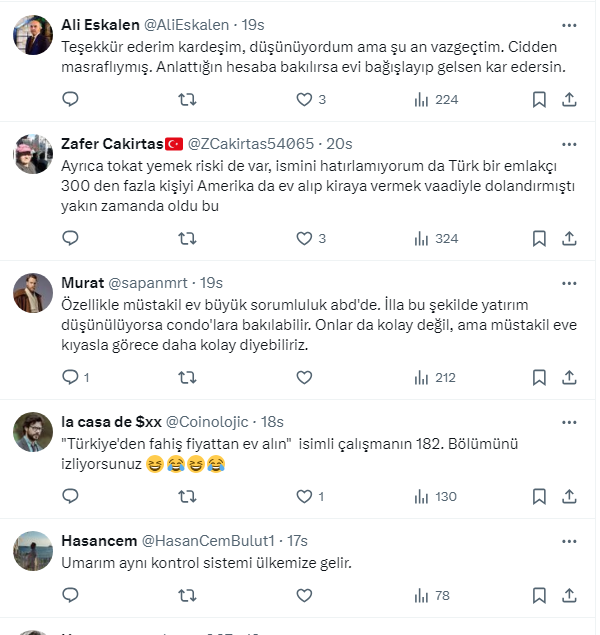This screenshot has width=600, height=635.
Task: Like Ali Eskalen's tweet
Action: click(x=305, y=99)
